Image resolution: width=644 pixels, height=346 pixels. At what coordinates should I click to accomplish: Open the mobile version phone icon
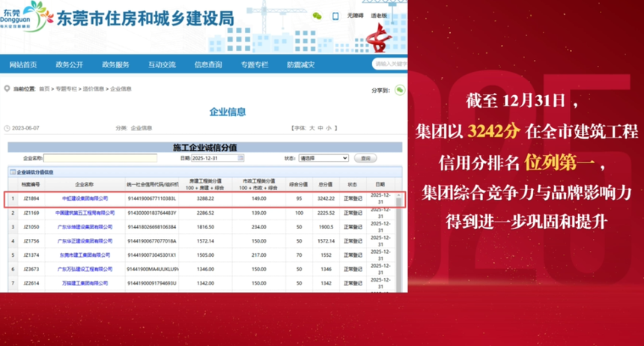click(x=335, y=16)
